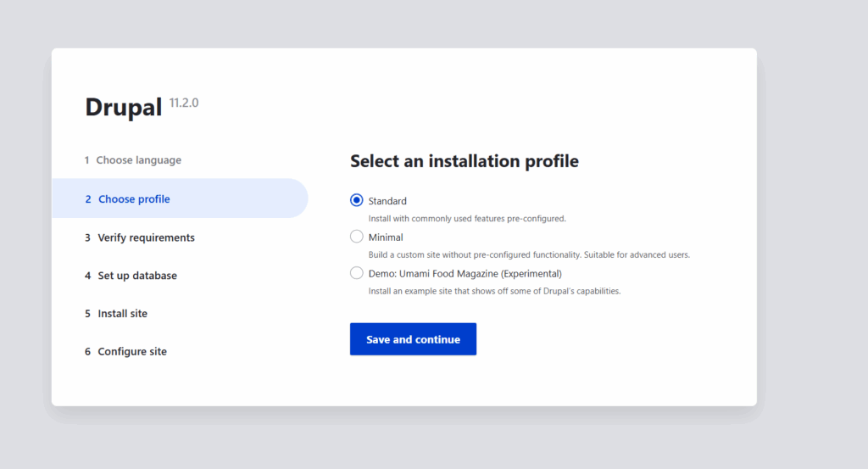Click the 'commonly used features' description text
This screenshot has height=469, width=868.
[x=467, y=219]
